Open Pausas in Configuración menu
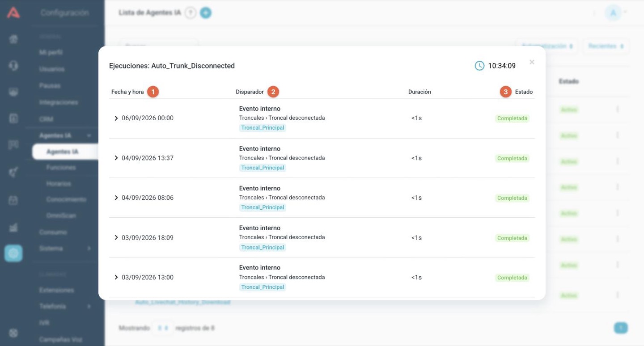The width and height of the screenshot is (644, 346). click(50, 86)
